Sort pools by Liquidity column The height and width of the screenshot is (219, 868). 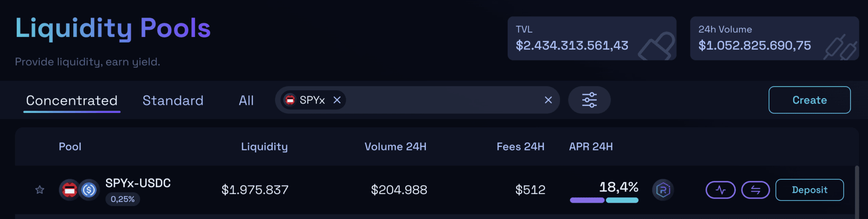264,146
